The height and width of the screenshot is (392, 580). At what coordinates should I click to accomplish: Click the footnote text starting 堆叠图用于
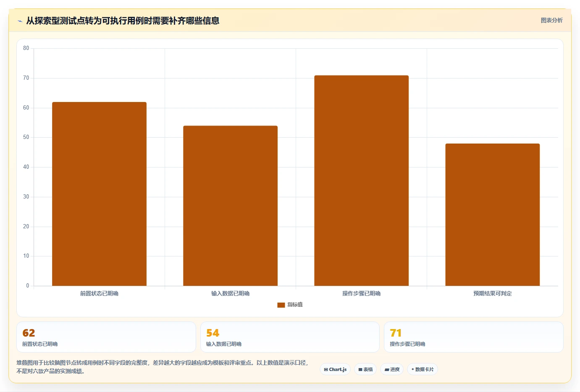(163, 367)
